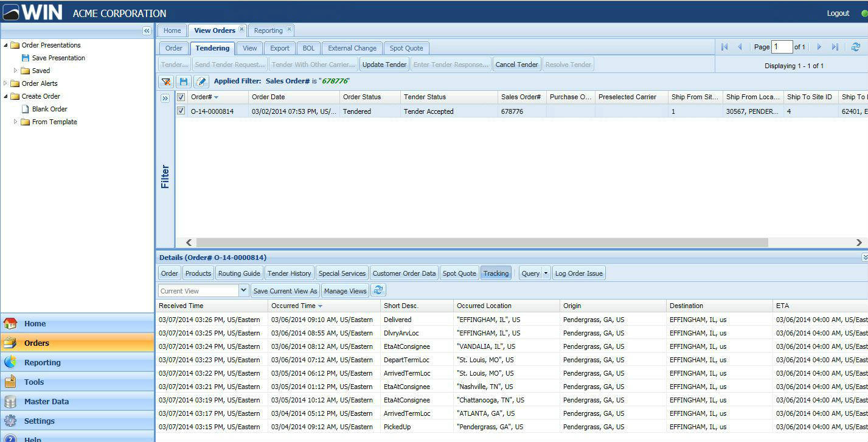Viewport: 868px width, 442px height.
Task: Expand the Filter side panel
Action: pos(165,98)
